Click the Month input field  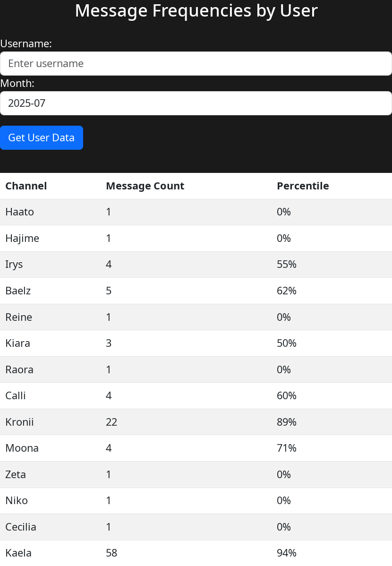[x=196, y=103]
